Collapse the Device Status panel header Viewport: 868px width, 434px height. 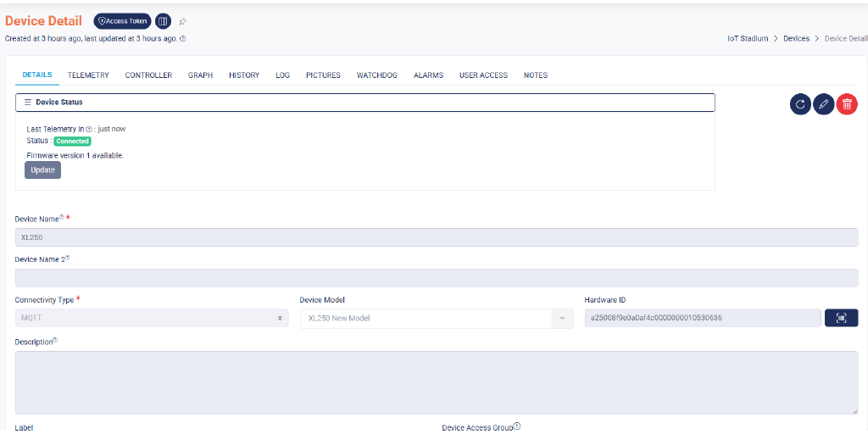pos(364,102)
